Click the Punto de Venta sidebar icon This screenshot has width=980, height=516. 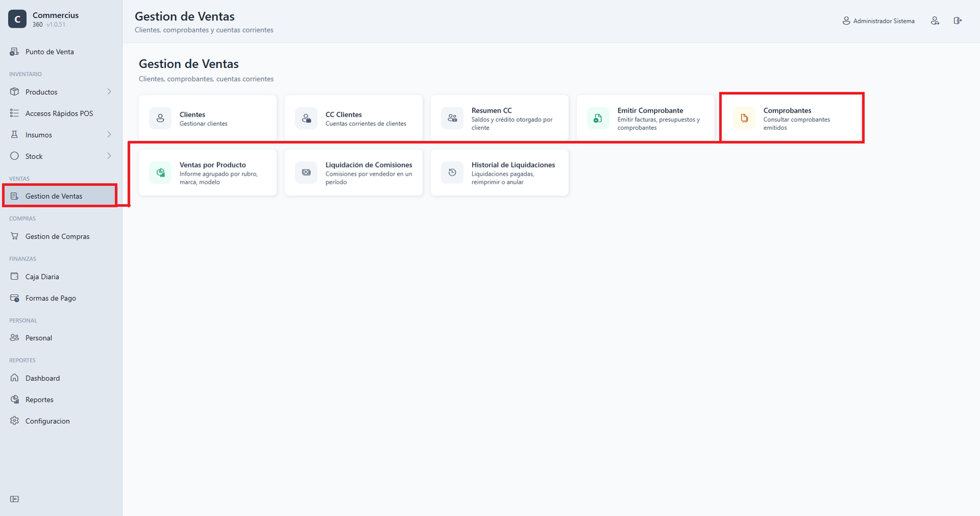pyautogui.click(x=15, y=52)
